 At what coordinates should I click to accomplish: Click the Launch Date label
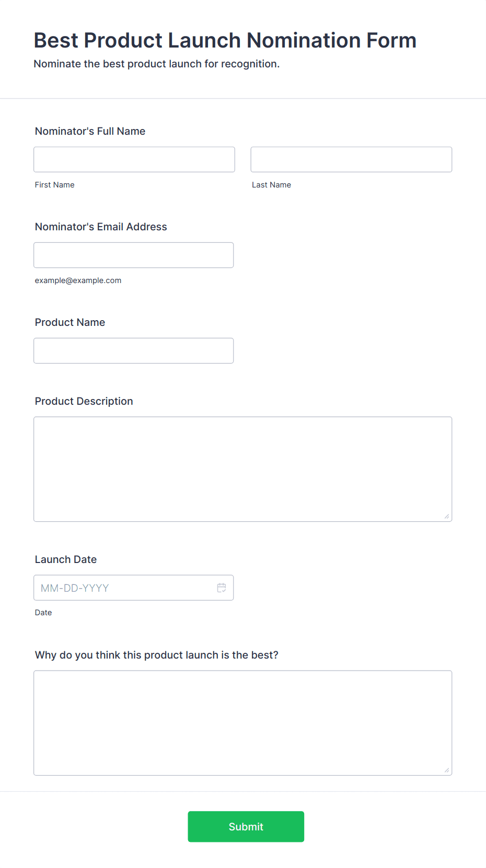pos(66,559)
